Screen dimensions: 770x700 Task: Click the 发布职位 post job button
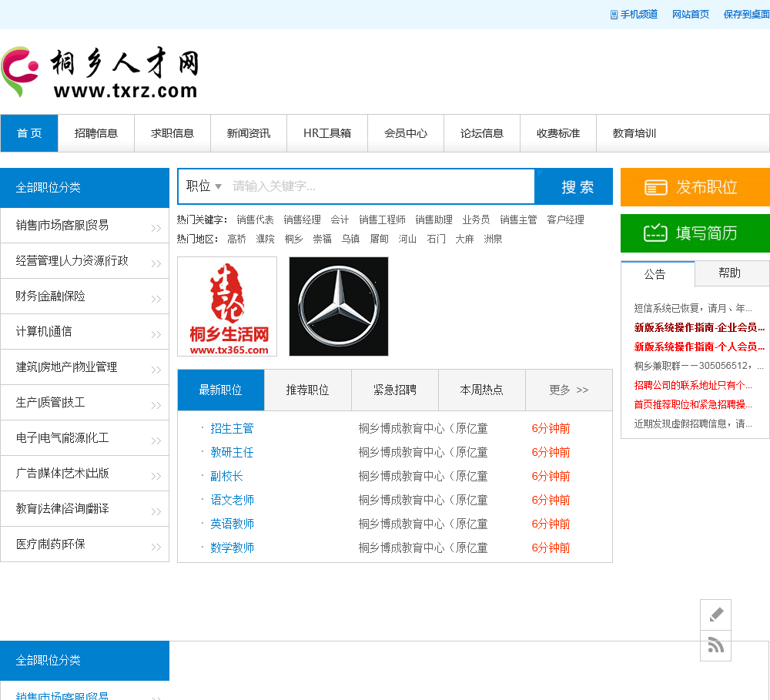point(695,187)
